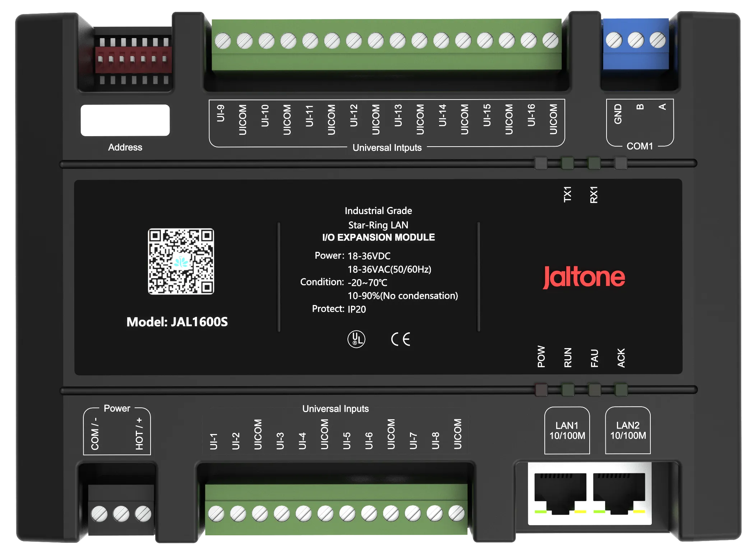The width and height of the screenshot is (756, 554).
Task: Click the Industrial Grade text
Action: point(378,211)
